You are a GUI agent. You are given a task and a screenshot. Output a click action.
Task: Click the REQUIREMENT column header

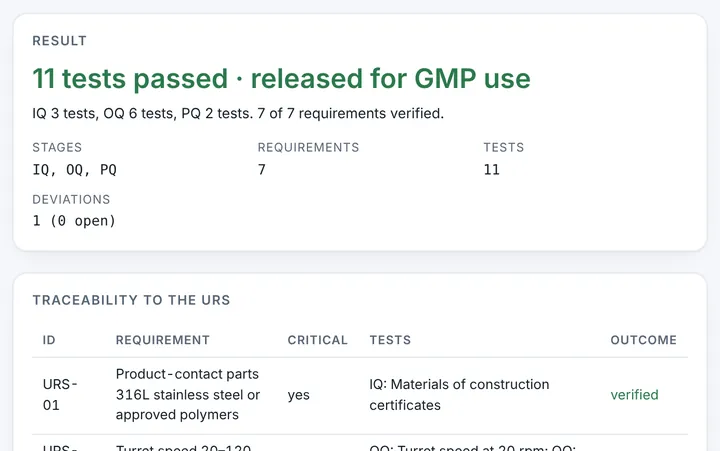click(163, 340)
